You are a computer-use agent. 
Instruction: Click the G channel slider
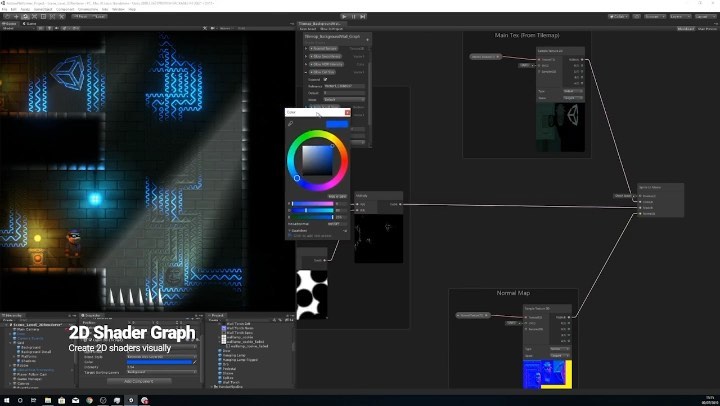313,210
